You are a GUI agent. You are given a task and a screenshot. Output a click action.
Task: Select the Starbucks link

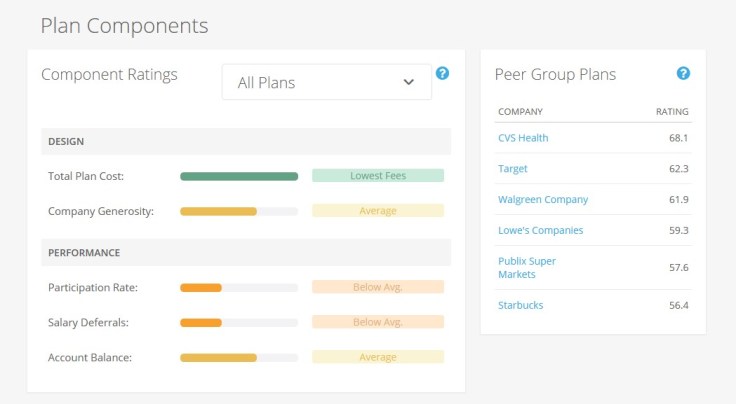click(521, 305)
